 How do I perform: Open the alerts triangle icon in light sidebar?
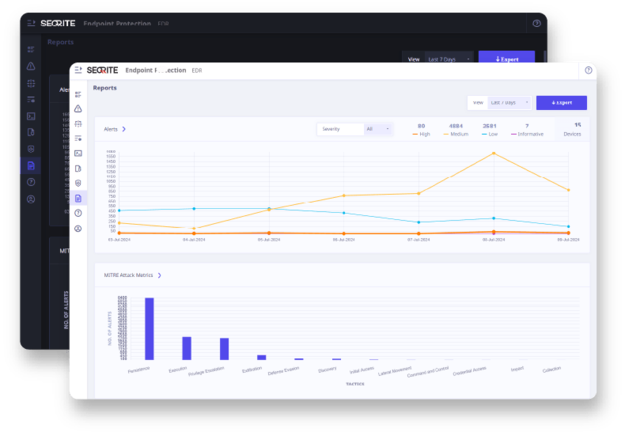pos(78,108)
